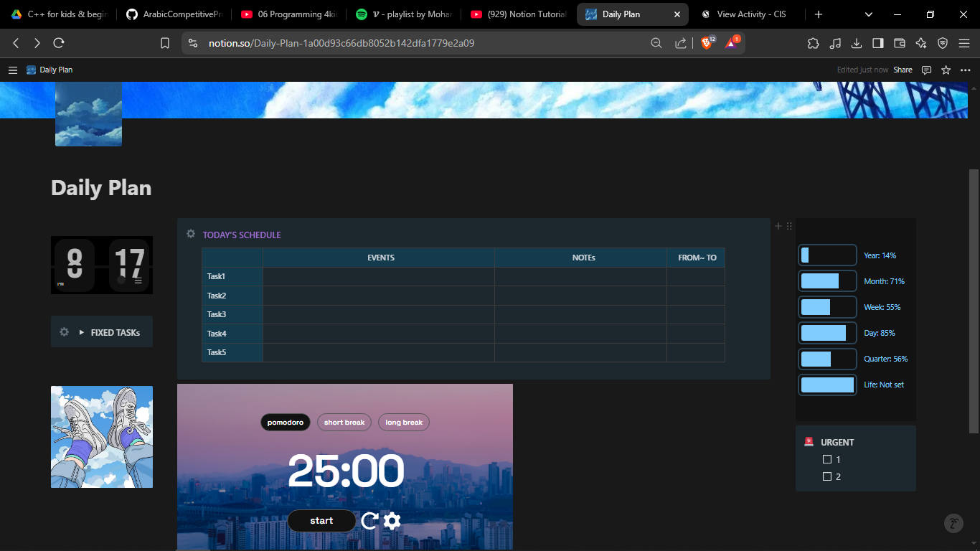Click the plus icon to add block
The width and height of the screenshot is (980, 551).
point(778,226)
